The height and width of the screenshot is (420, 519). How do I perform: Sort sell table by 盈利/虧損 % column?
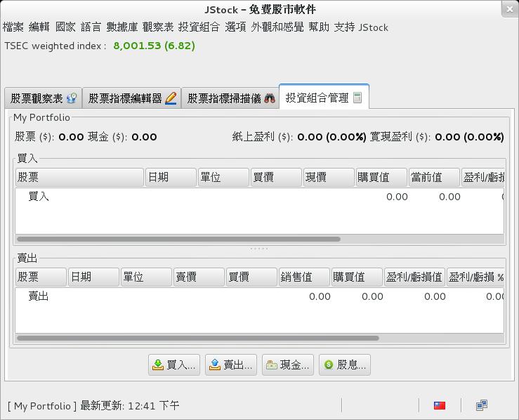(475, 277)
